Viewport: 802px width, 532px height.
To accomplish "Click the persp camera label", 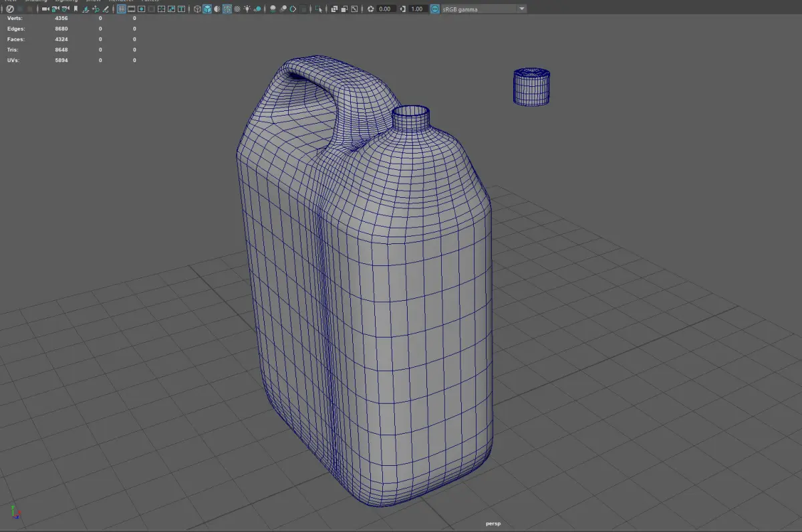I will coord(493,524).
